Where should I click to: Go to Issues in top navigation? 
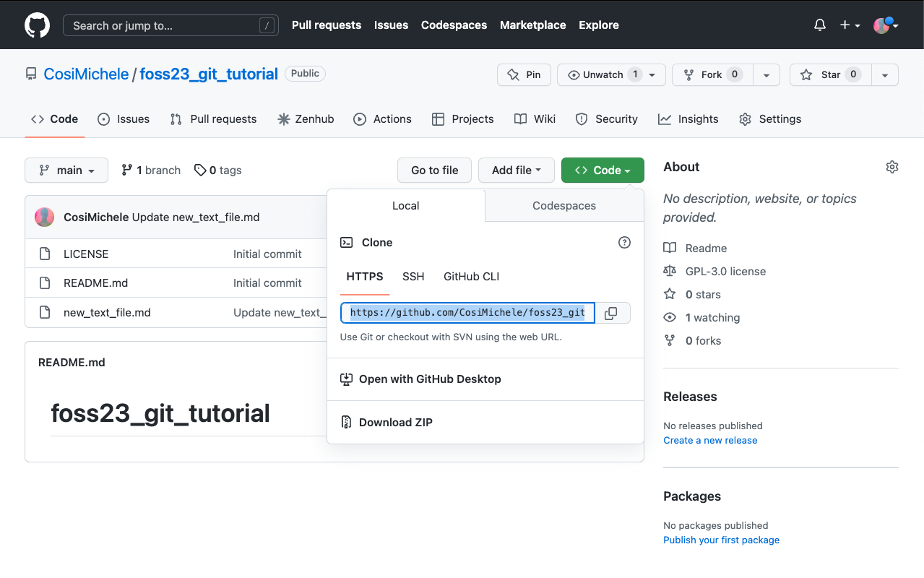[x=391, y=25]
